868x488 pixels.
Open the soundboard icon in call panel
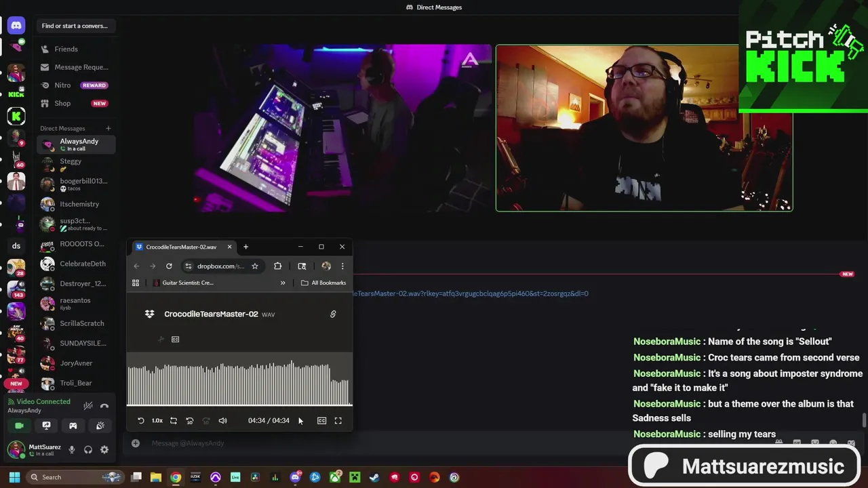click(100, 426)
